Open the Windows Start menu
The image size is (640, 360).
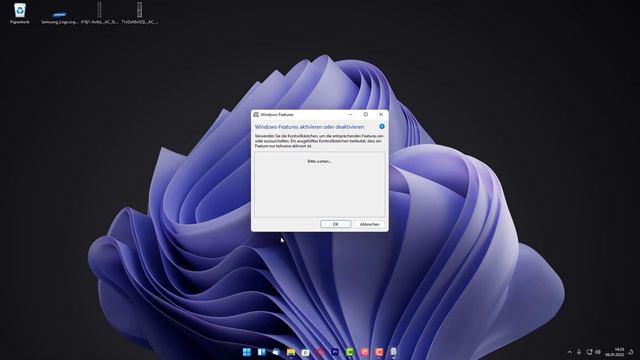[247, 352]
